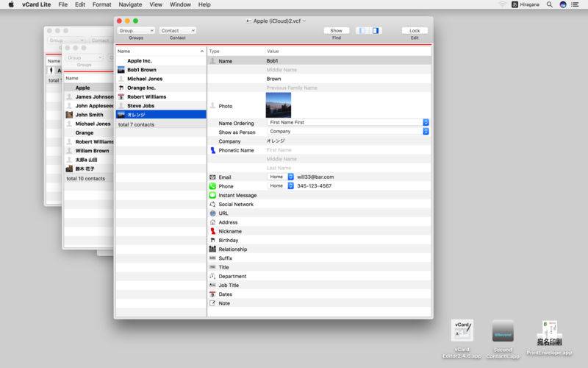Click the Photo row person icon
This screenshot has width=588, height=368.
click(212, 106)
